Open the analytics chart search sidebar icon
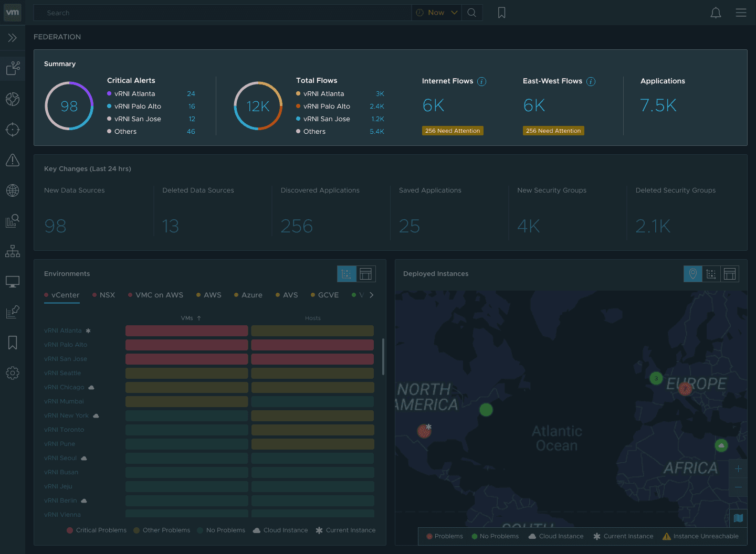The width and height of the screenshot is (756, 554). (x=13, y=221)
